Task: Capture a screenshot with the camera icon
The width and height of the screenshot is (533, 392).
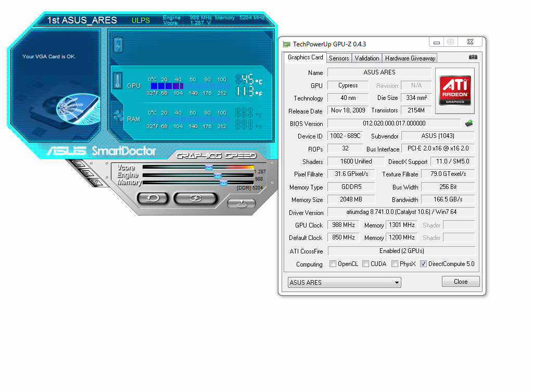Action: pos(473,57)
